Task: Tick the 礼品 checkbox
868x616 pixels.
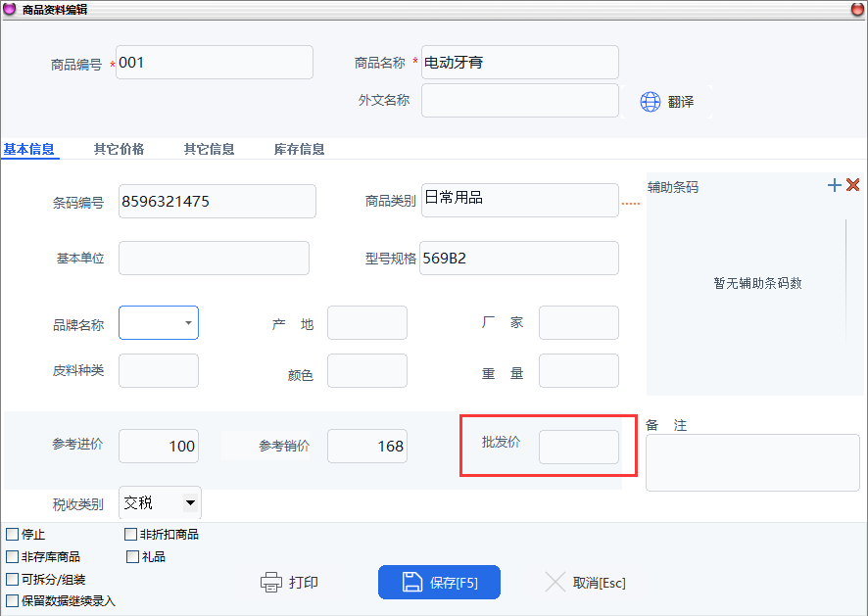Action: 132,556
